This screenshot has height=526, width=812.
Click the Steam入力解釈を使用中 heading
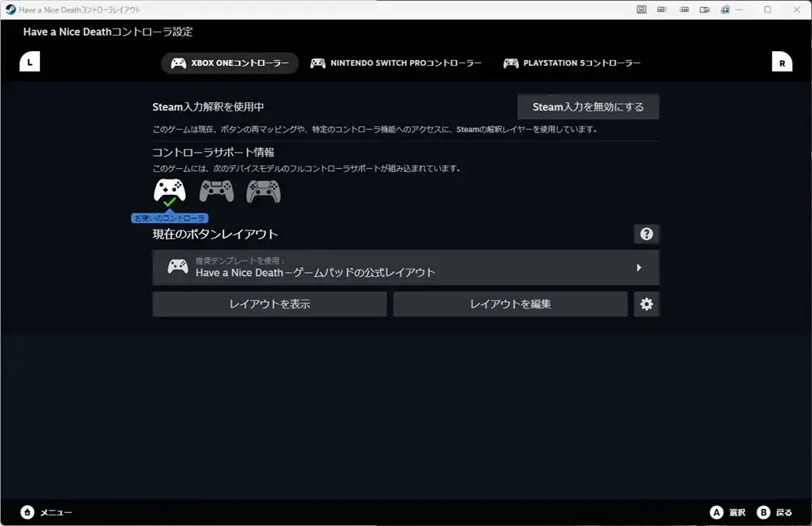click(x=208, y=106)
